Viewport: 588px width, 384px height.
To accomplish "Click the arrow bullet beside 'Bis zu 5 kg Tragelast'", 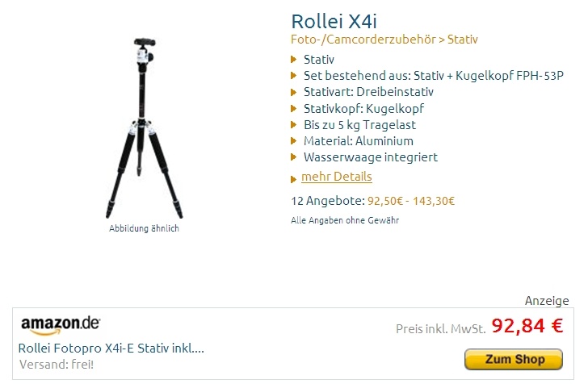I will click(294, 125).
